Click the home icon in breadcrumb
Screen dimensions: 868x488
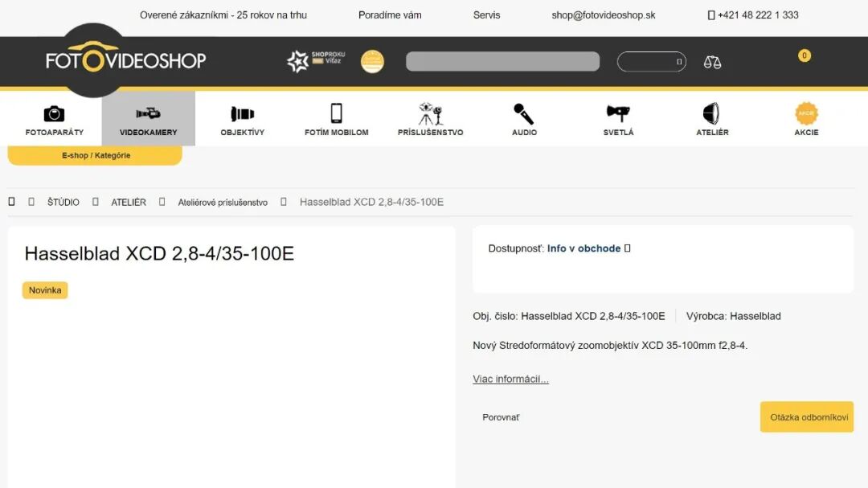(x=11, y=202)
